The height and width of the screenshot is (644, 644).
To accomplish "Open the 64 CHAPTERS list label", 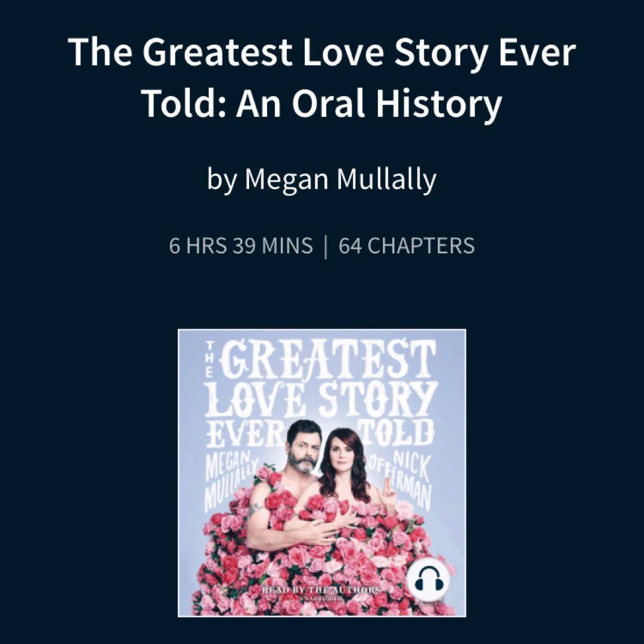I will tap(407, 246).
